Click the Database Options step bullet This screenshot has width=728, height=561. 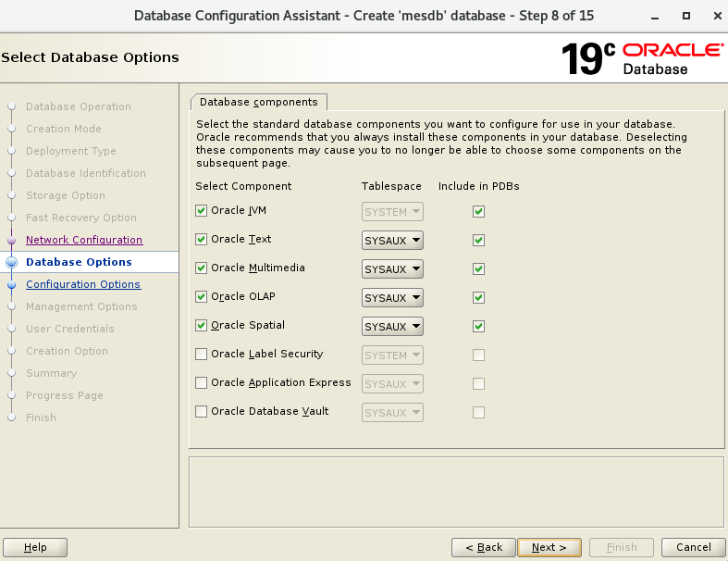pos(12,262)
